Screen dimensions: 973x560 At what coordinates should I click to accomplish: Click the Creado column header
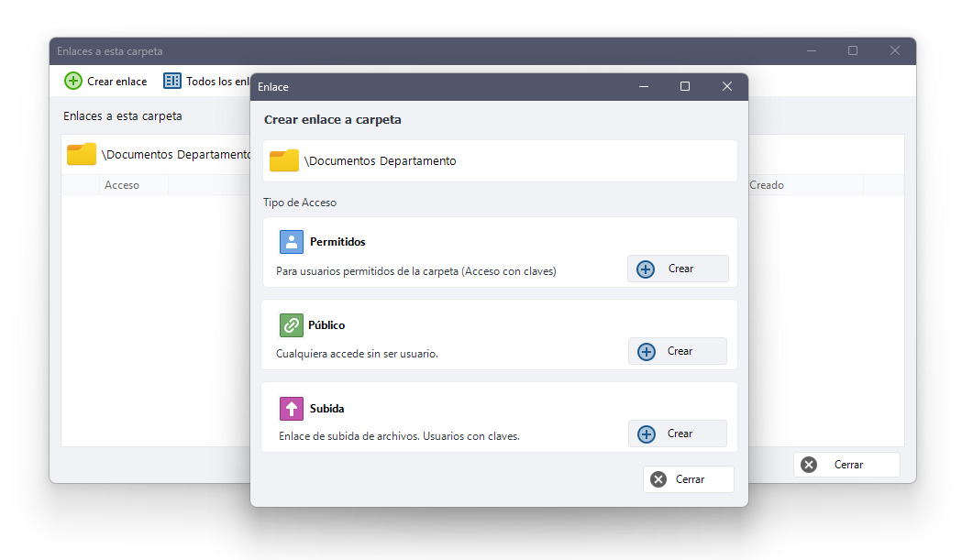pyautogui.click(x=767, y=185)
